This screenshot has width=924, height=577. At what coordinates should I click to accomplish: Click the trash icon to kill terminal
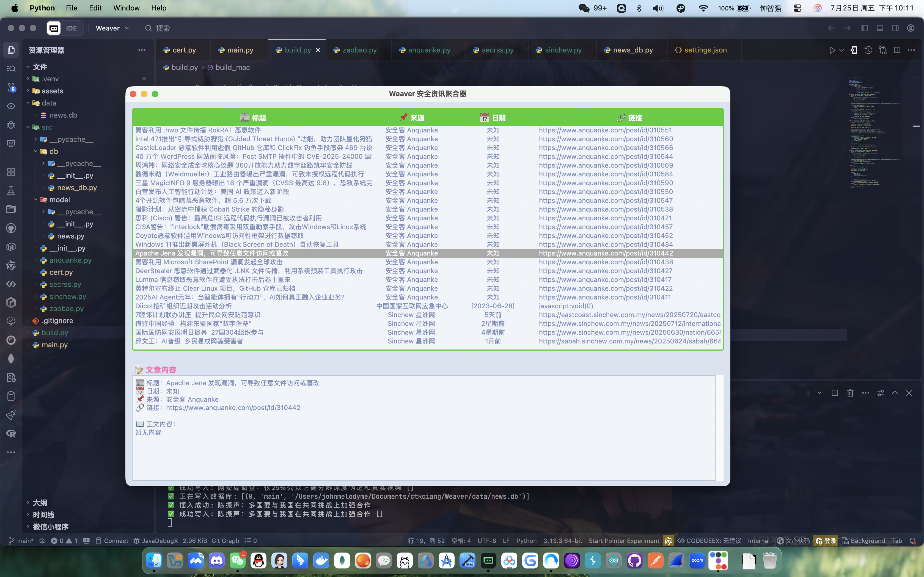click(x=850, y=393)
